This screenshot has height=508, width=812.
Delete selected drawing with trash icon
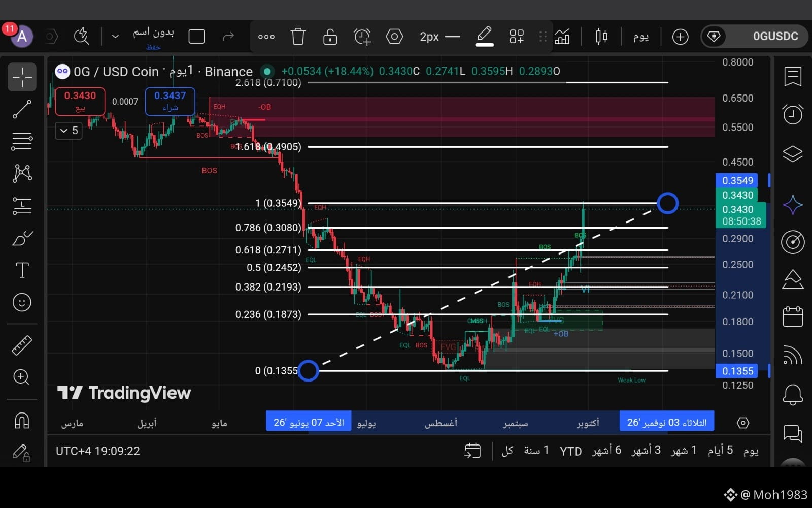tap(298, 37)
